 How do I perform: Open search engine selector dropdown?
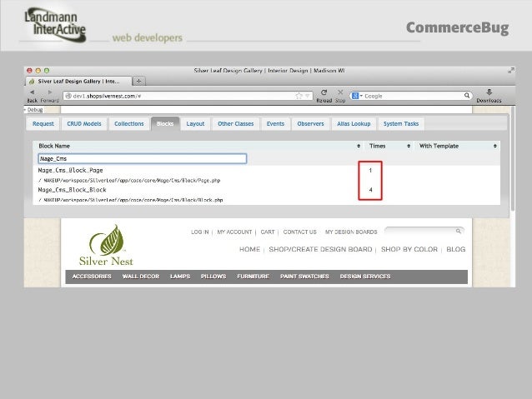click(357, 96)
